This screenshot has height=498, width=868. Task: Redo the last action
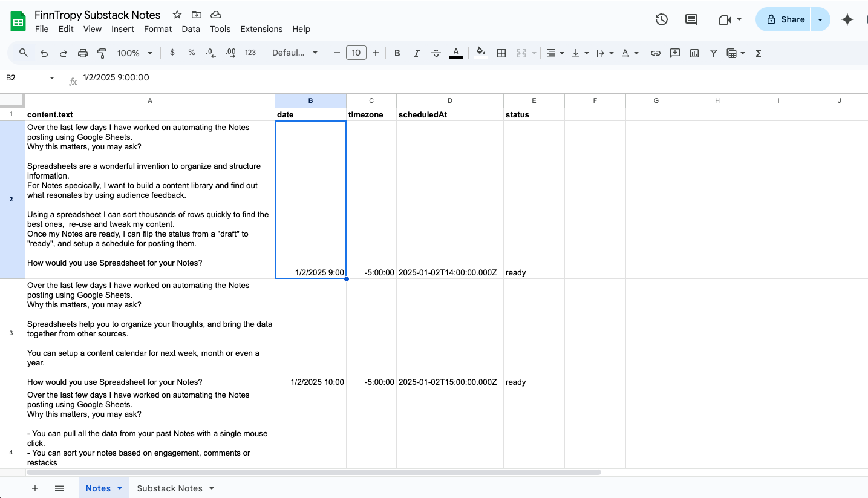63,53
